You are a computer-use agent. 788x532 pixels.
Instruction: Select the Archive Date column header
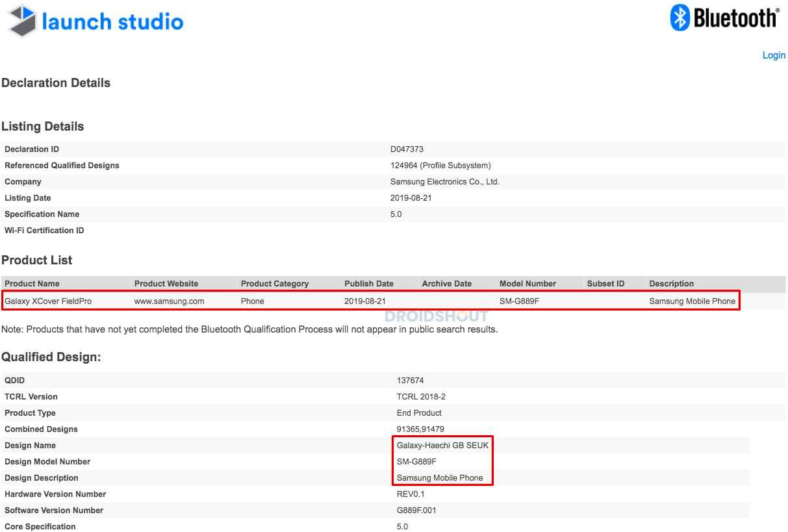click(447, 284)
